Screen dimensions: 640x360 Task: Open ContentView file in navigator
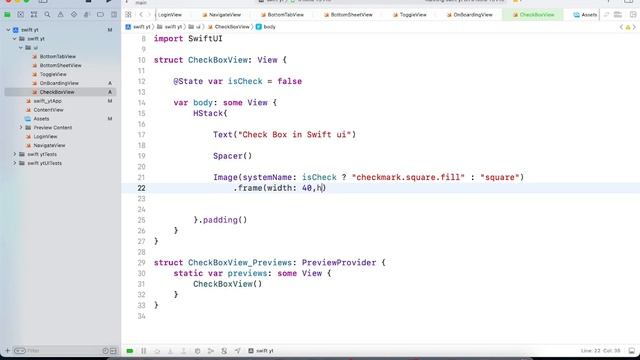pos(48,110)
